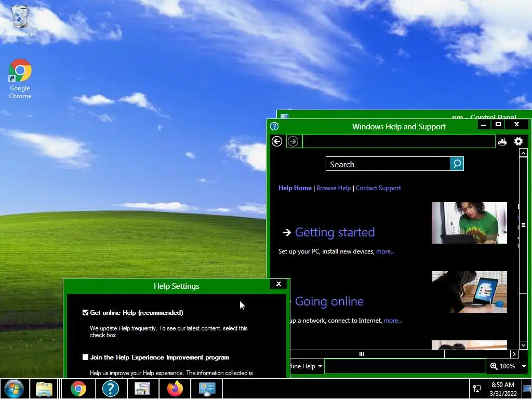532x399 pixels.
Task: Click the vertical scrollbar up arrow
Action: coord(523,153)
